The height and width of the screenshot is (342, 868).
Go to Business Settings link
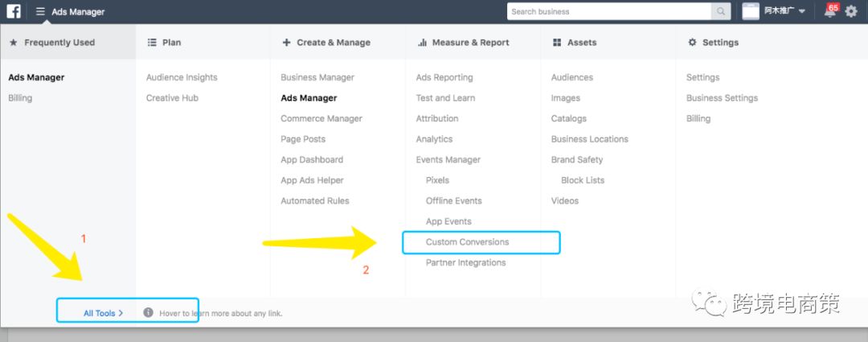722,98
